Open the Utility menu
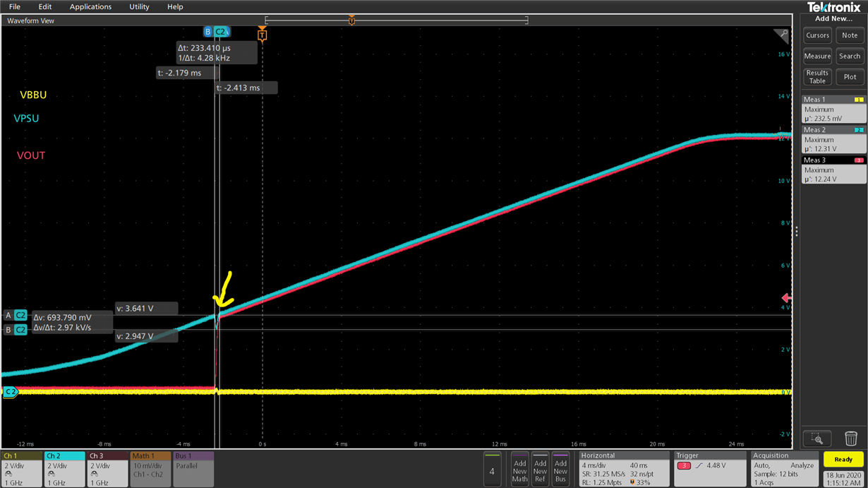Image resolution: width=868 pixels, height=488 pixels. tap(139, 6)
